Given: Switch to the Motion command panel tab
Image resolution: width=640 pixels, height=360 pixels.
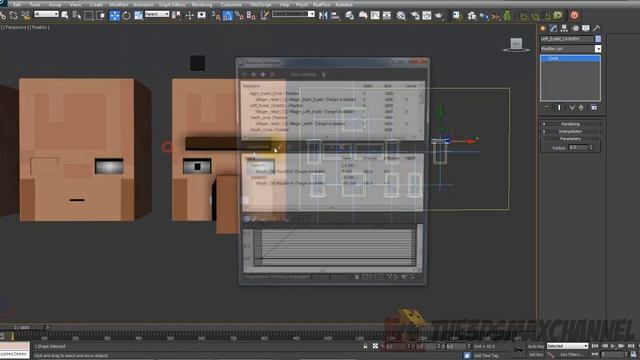Looking at the screenshot, I should click(576, 28).
